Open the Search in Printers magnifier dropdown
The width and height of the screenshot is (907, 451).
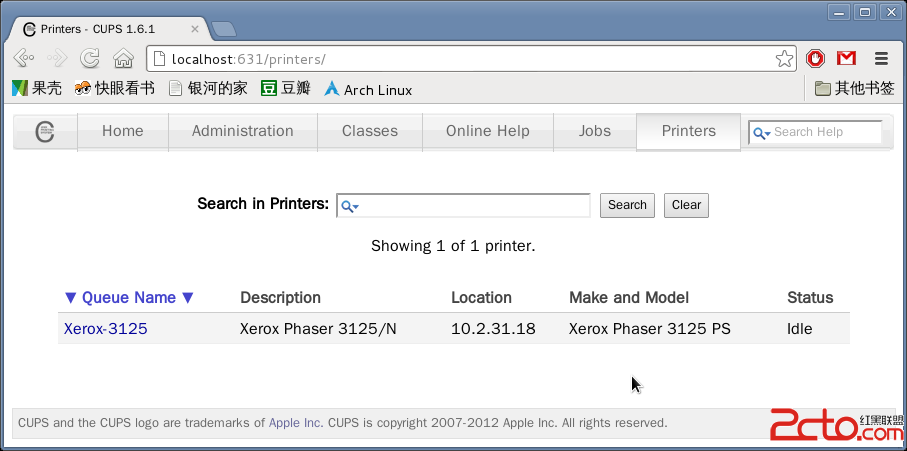pos(350,206)
